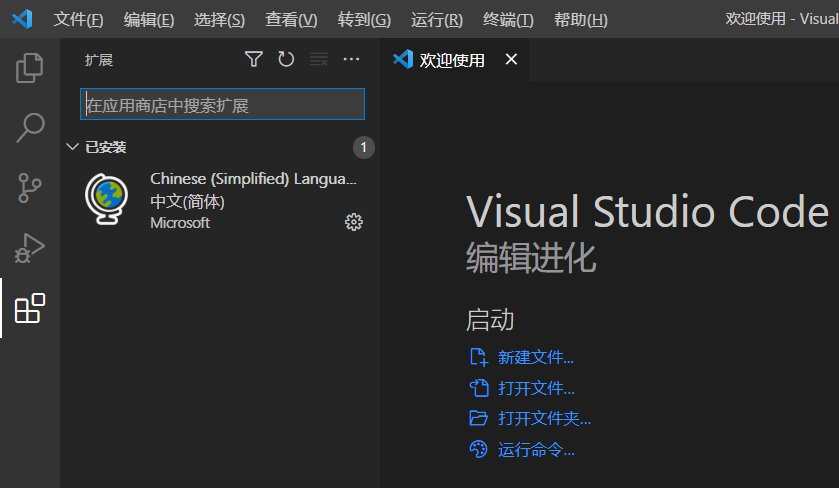
Task: Click the clear search results icon
Action: pos(319,59)
